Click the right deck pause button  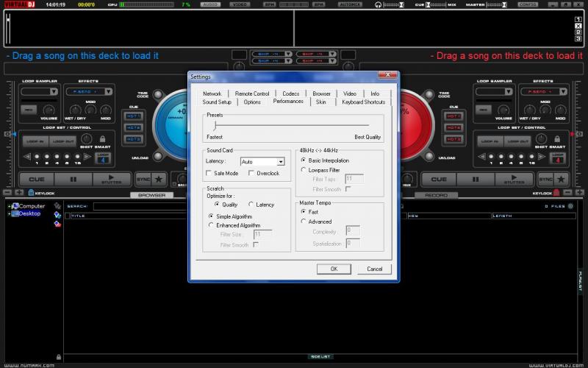(x=475, y=180)
